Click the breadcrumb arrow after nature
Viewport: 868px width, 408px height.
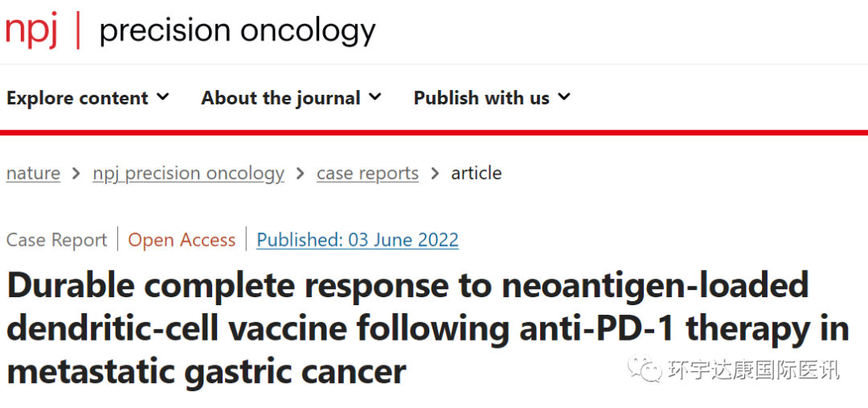tap(76, 173)
